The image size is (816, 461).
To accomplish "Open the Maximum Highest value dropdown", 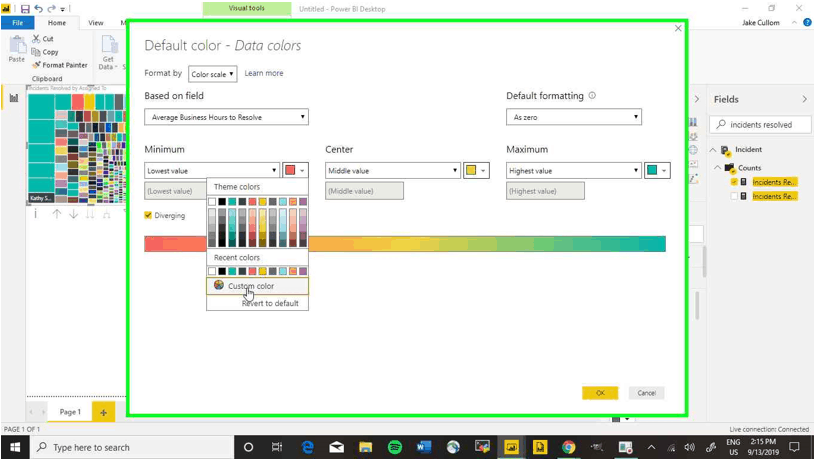I will (573, 171).
